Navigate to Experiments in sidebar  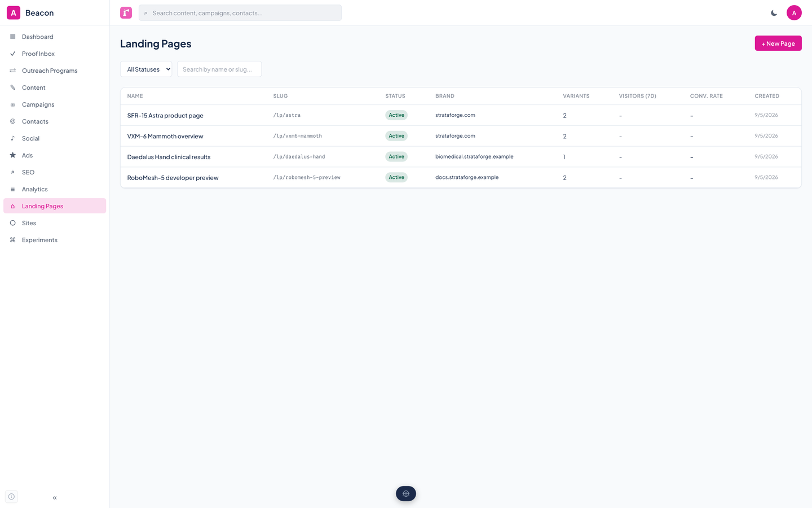pyautogui.click(x=55, y=240)
